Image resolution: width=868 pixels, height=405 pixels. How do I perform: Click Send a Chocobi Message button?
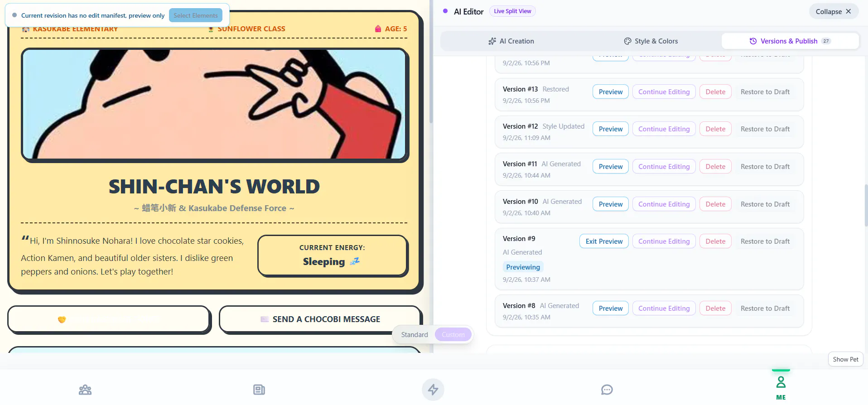321,319
